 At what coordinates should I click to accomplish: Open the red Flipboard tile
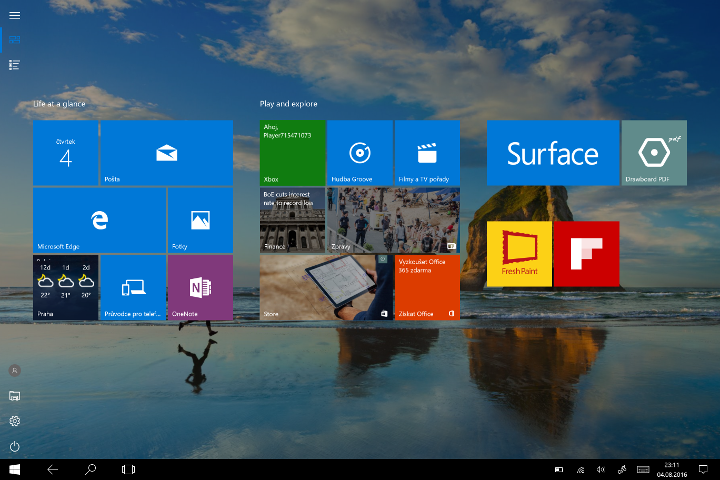click(586, 254)
